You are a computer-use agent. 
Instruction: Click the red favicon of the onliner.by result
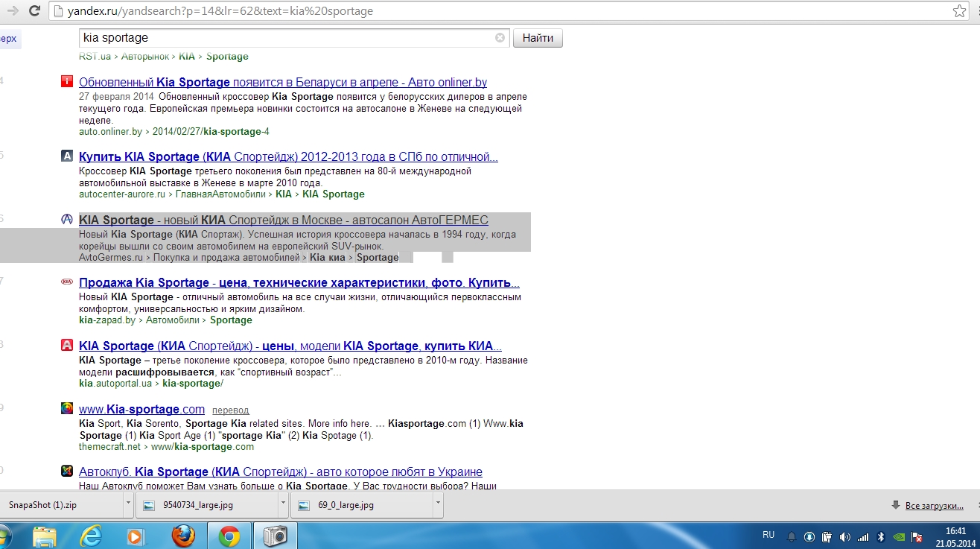67,81
